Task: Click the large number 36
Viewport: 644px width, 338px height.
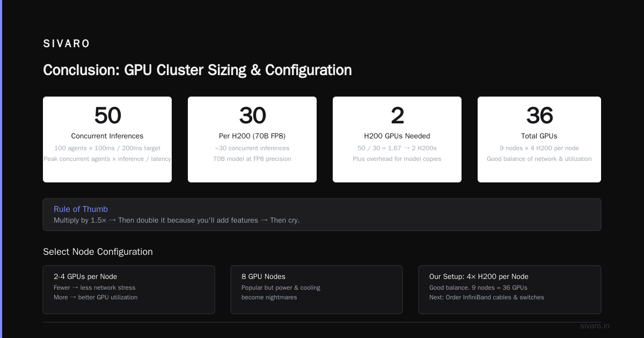Action: tap(539, 115)
